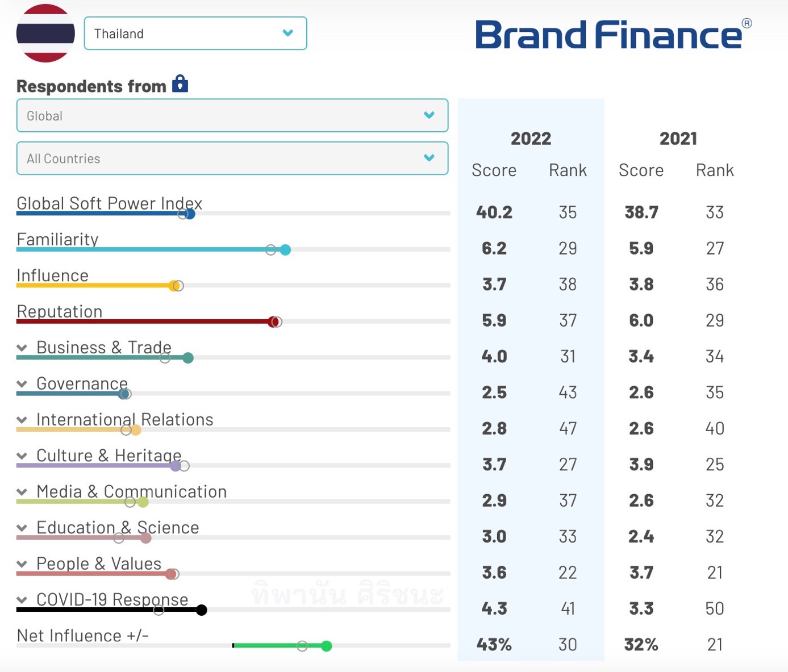Screen dimensions: 788x672
Task: Click the 2021 column header
Action: tap(678, 139)
